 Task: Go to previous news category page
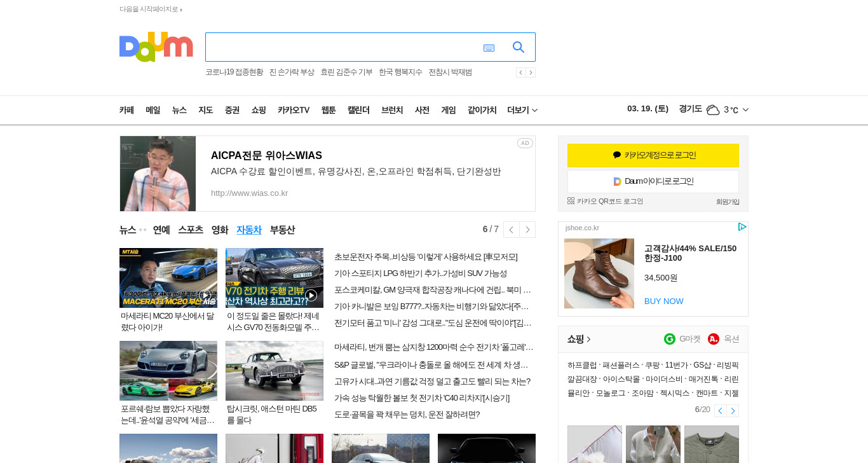click(x=512, y=230)
